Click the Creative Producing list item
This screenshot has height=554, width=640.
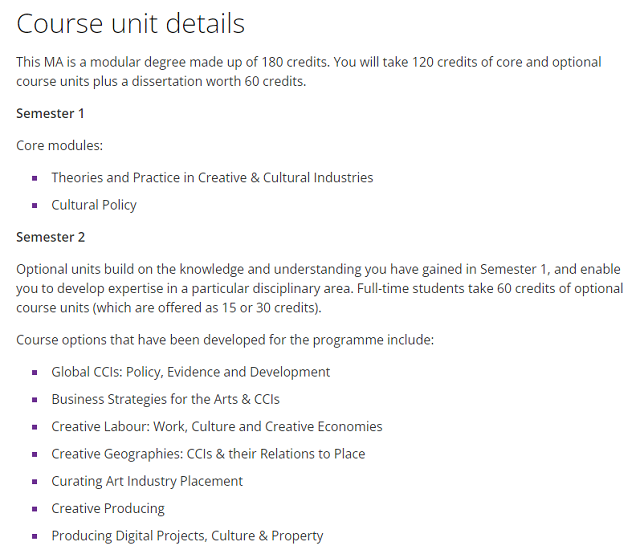(x=108, y=509)
